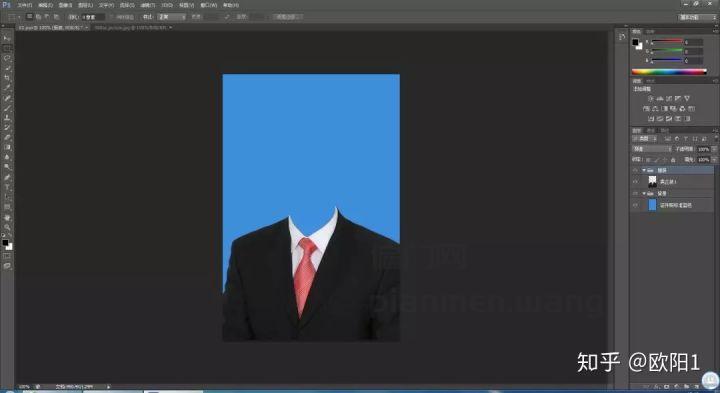
Task: Click the Brightness/Contrast adjustment icon
Action: click(x=650, y=98)
